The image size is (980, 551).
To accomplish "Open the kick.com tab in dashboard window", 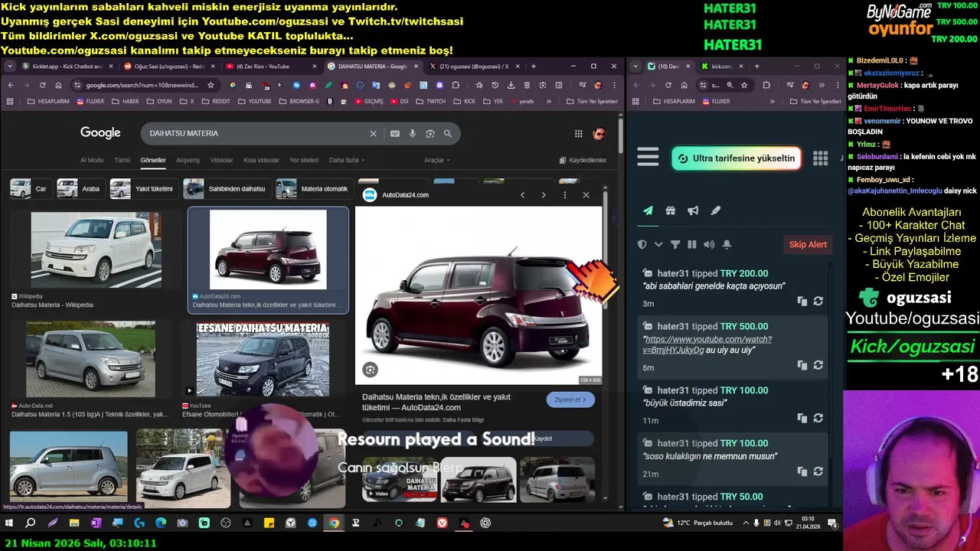I will pos(720,67).
